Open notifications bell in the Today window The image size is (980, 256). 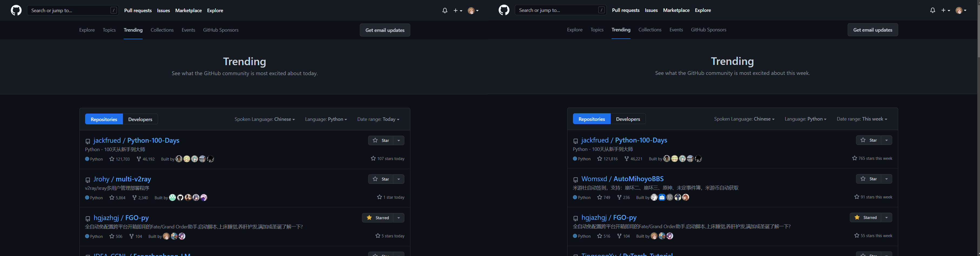[x=445, y=10]
